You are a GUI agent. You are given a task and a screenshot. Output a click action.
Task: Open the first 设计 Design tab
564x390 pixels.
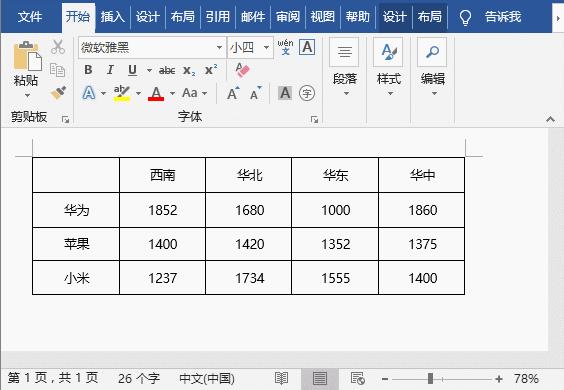(147, 17)
